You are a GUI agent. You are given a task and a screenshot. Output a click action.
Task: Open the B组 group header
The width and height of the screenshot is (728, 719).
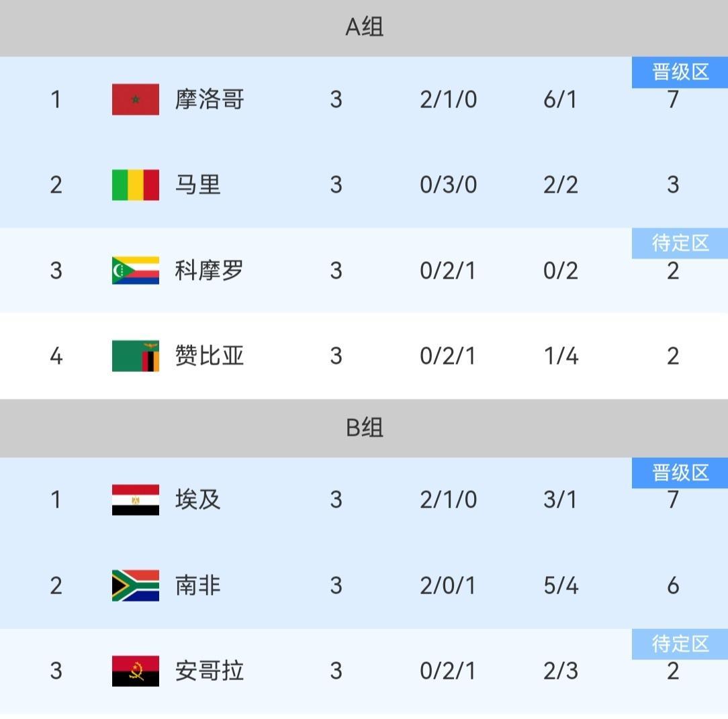point(364,428)
